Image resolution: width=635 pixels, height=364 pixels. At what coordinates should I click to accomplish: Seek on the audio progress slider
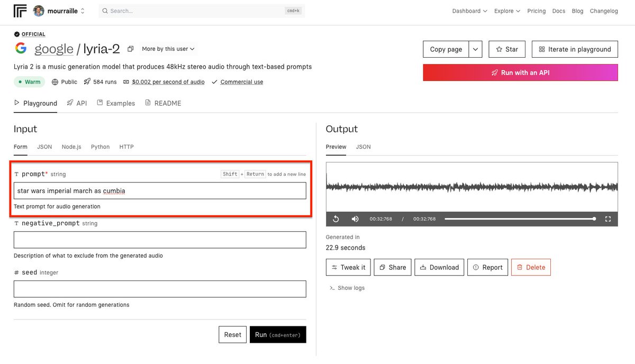pos(520,219)
